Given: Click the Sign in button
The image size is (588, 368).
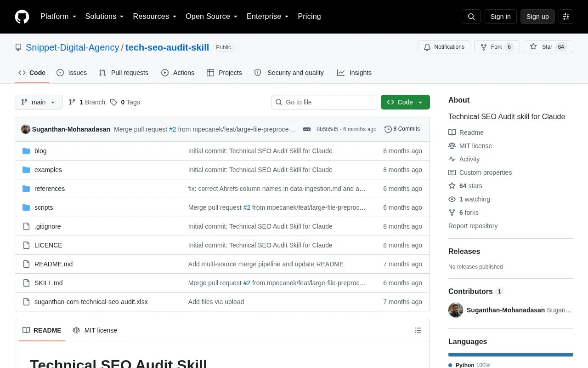Looking at the screenshot, I should coord(500,17).
